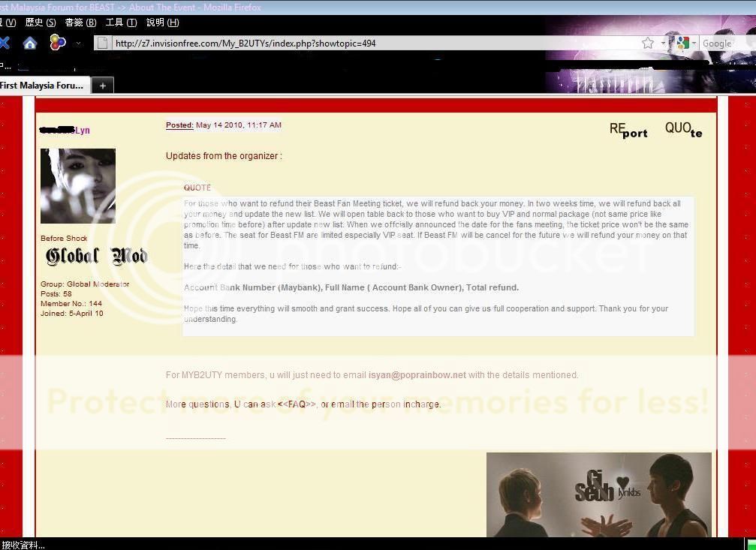Click the poster's username ending in Lyn

click(65, 130)
